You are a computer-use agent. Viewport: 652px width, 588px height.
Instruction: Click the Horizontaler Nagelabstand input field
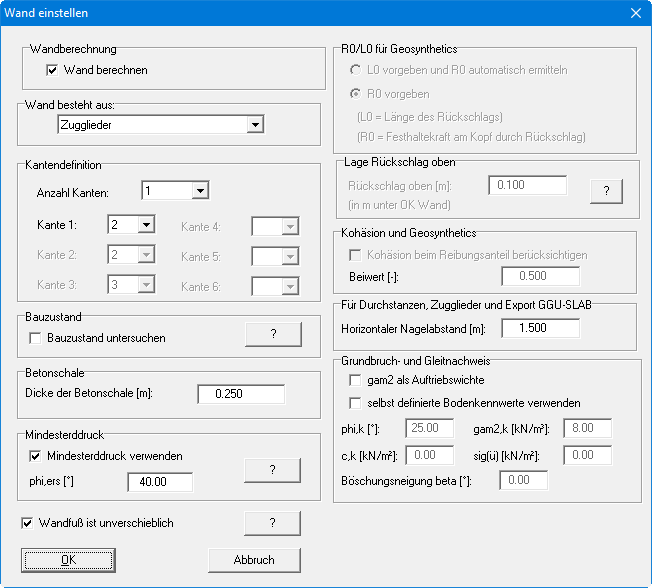pyautogui.click(x=540, y=328)
